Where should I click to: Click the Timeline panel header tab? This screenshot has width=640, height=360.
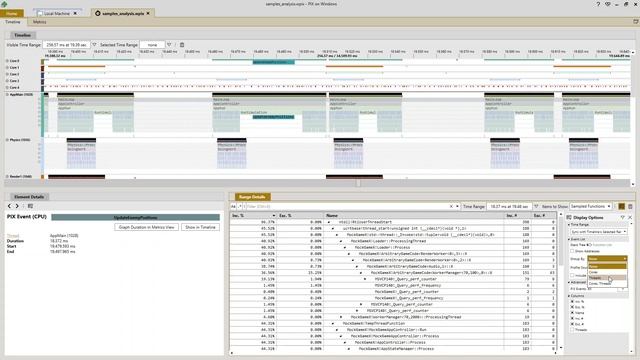pyautogui.click(x=22, y=35)
